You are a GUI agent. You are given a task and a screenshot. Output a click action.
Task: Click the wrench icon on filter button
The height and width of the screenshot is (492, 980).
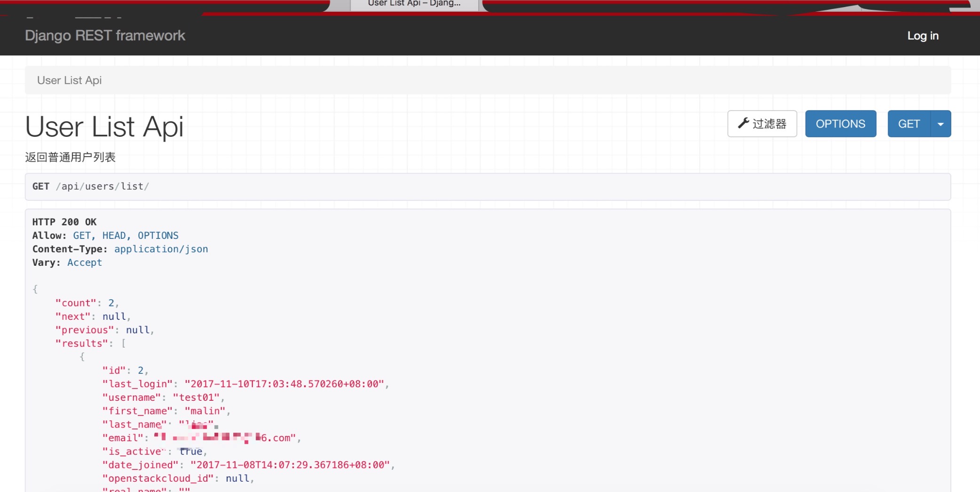[743, 123]
